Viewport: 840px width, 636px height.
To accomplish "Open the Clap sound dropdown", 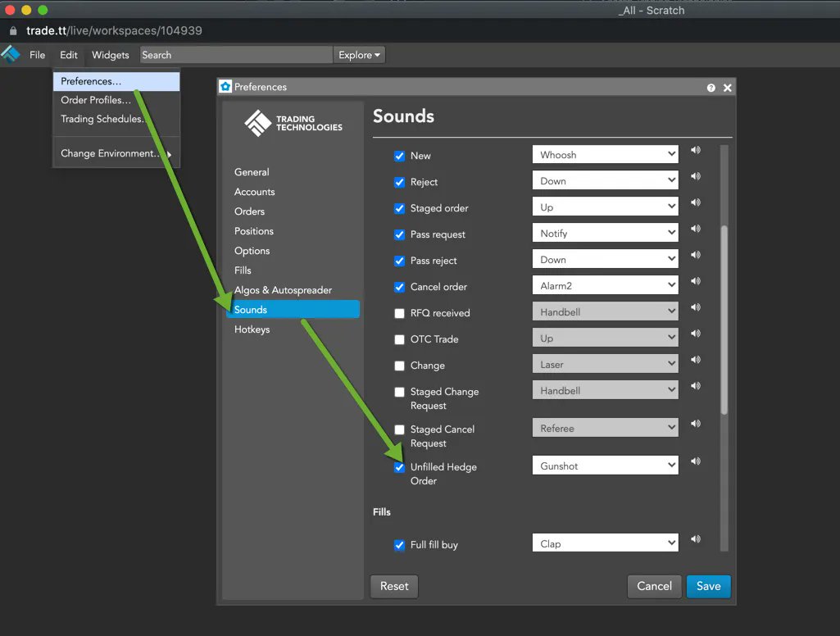I will click(x=606, y=544).
